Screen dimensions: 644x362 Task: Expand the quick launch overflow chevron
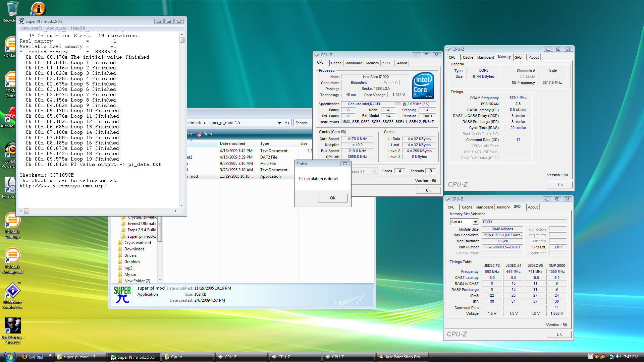tap(50, 355)
